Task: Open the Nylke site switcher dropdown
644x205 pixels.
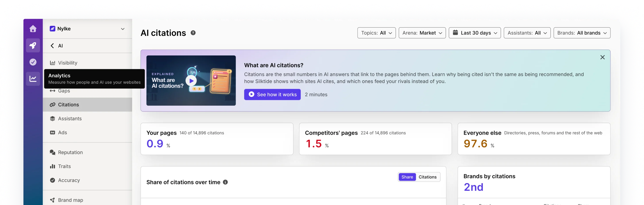Action: 87,29
